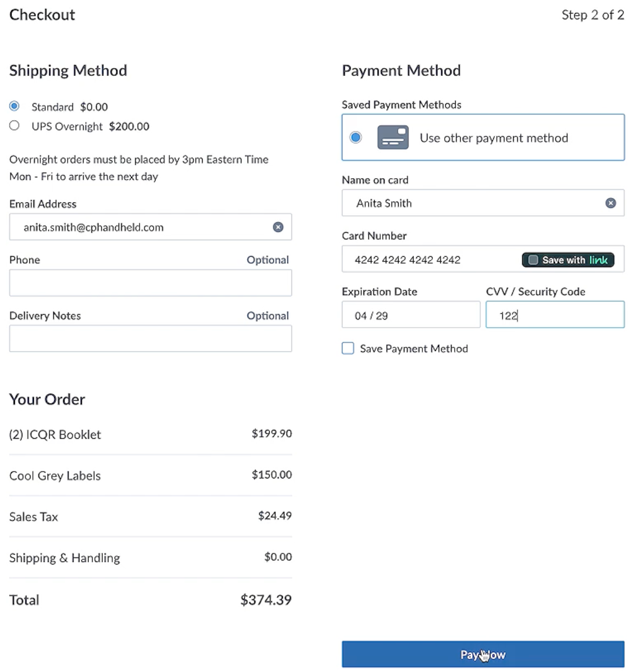The image size is (637, 672).
Task: Click into the Phone input field
Action: click(x=150, y=283)
